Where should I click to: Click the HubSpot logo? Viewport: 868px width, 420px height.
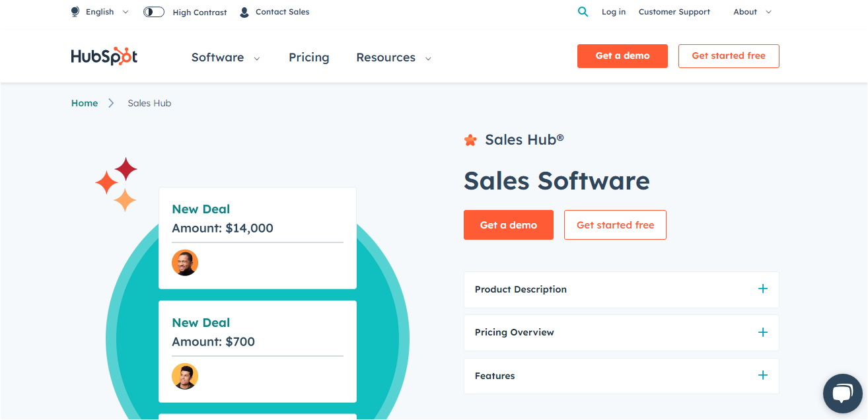104,57
